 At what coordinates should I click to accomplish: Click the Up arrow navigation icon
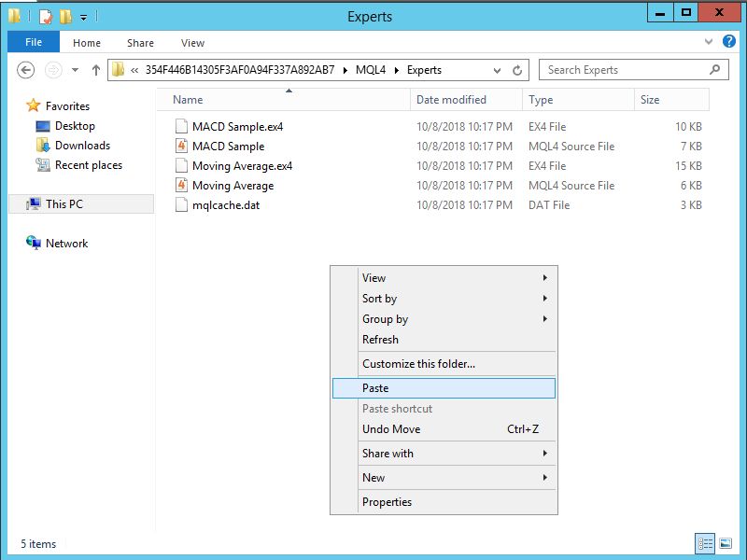96,70
